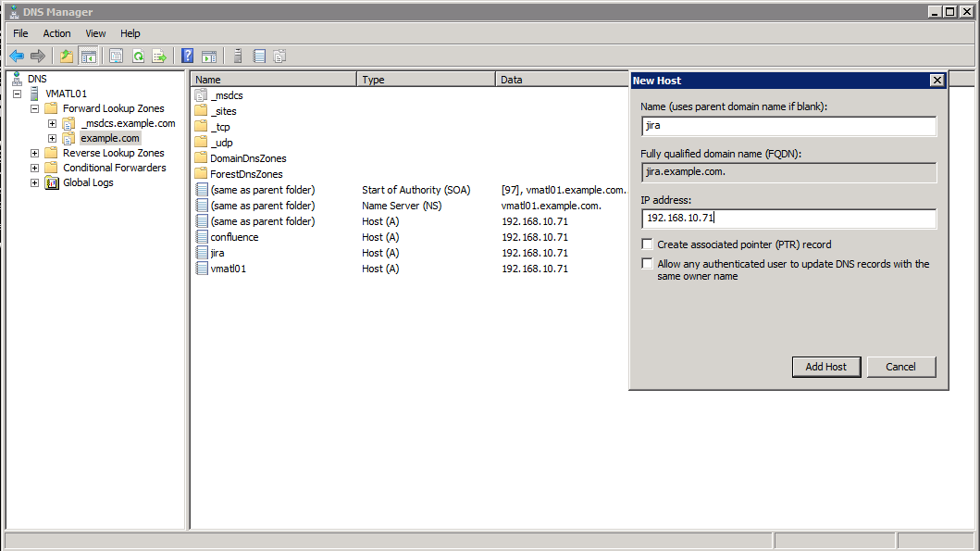This screenshot has height=551, width=980.
Task: Select the jira Host (A) record
Action: [x=217, y=253]
